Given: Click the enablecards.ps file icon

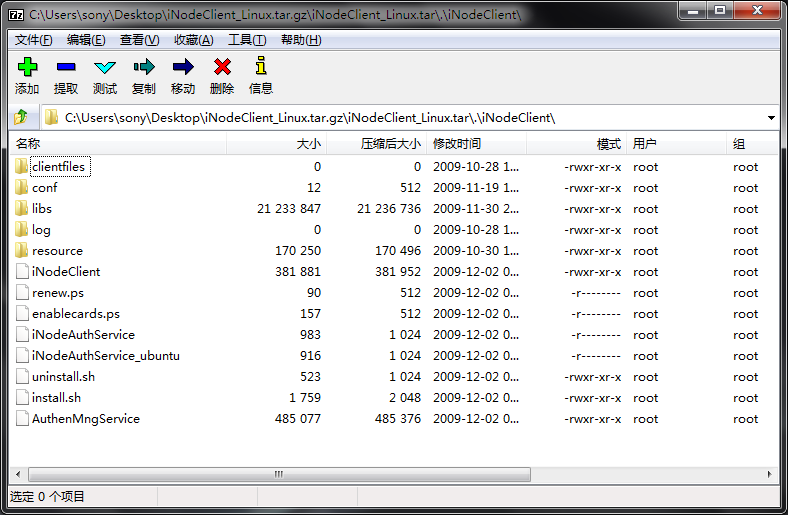Looking at the screenshot, I should pos(22,314).
